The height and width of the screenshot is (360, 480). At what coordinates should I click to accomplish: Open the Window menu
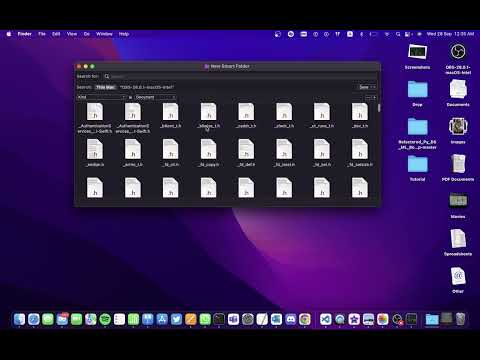[x=104, y=34]
